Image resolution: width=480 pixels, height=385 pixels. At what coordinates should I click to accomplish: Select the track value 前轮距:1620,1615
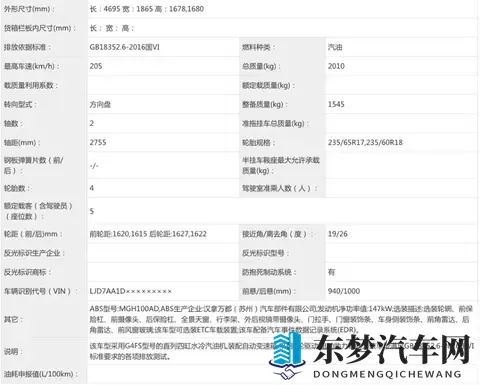(118, 234)
